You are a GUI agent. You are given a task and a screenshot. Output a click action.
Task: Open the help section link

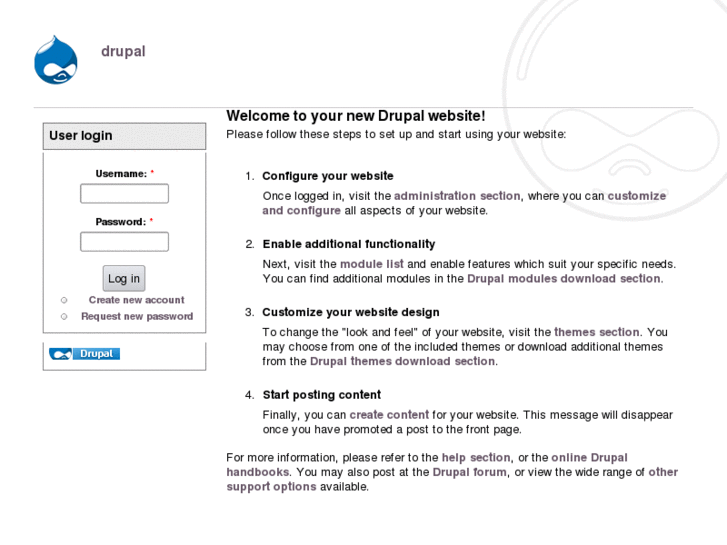476,458
